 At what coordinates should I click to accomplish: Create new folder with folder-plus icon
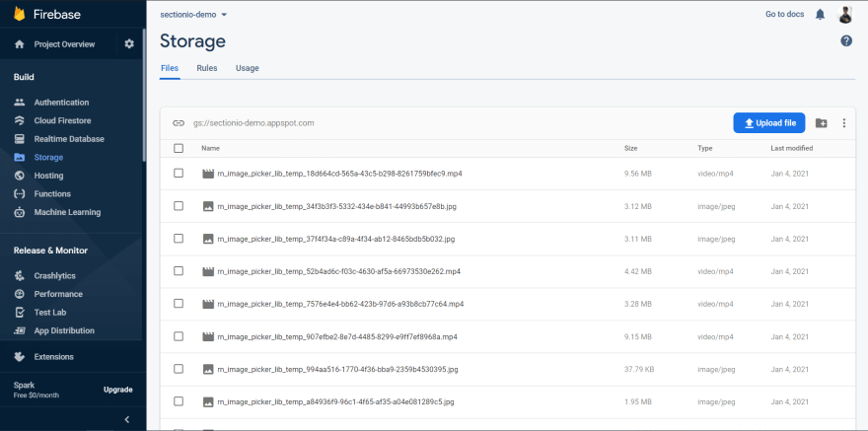(x=822, y=123)
